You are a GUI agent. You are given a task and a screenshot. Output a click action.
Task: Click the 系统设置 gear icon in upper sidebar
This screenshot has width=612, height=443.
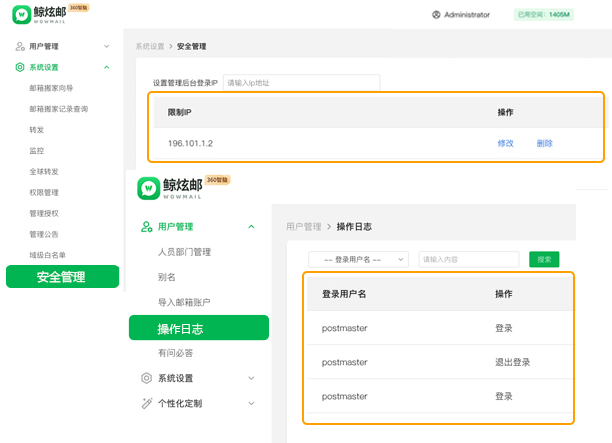[x=20, y=67]
